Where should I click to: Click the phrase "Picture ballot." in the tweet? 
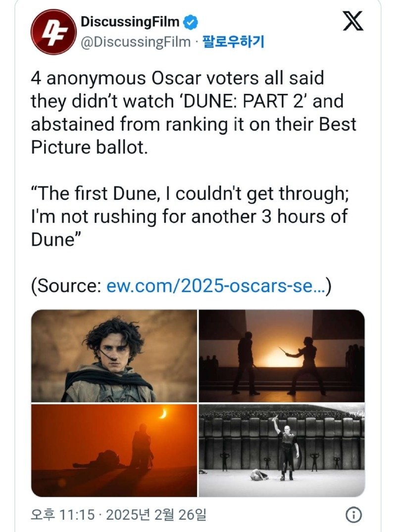tap(89, 147)
